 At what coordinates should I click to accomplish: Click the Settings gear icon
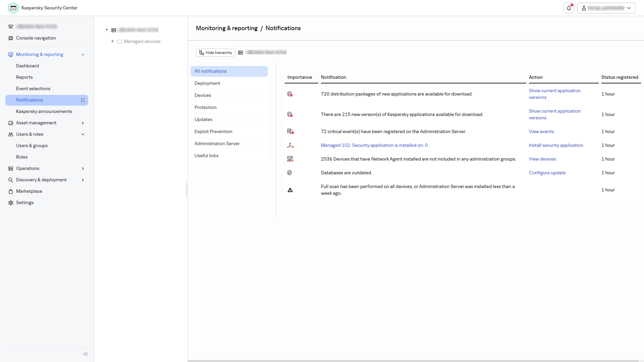[x=11, y=203]
